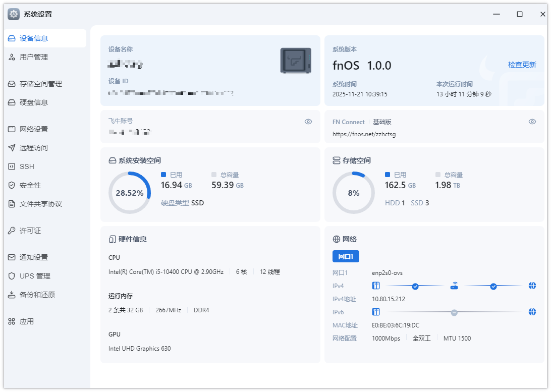Image resolution: width=551 pixels, height=392 pixels.
Task: Select the 网口1 network port tab
Action: (346, 256)
